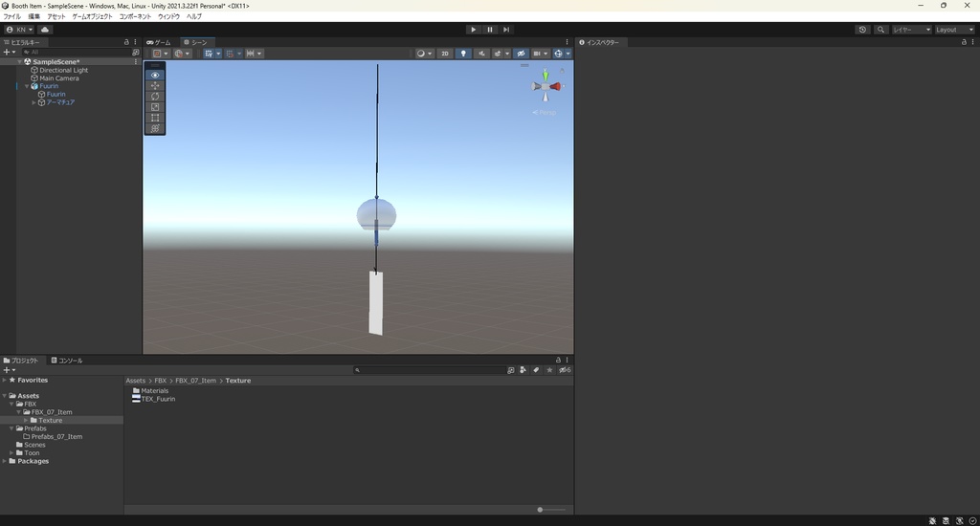Open the Hierarchy add (+) dropdown
980x526 pixels.
click(x=10, y=53)
